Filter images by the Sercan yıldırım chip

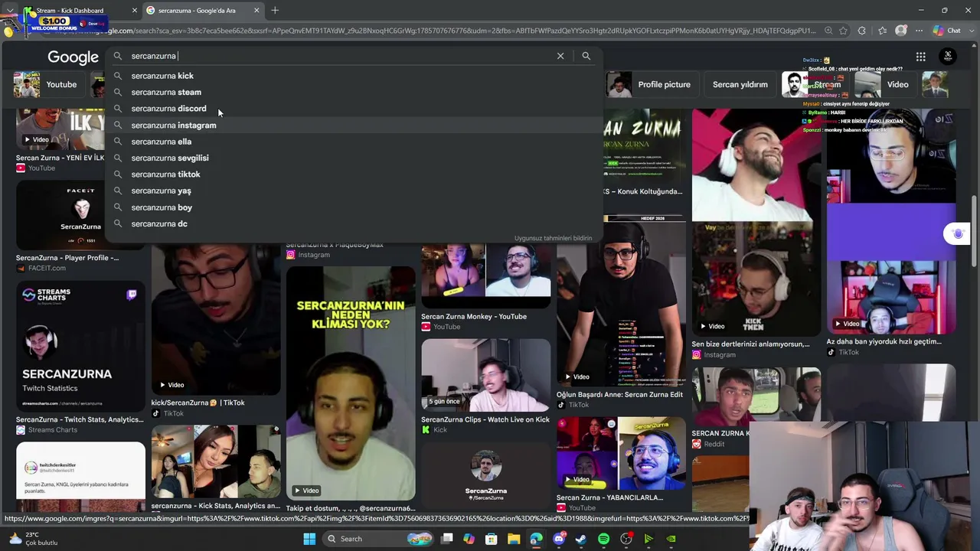click(740, 84)
